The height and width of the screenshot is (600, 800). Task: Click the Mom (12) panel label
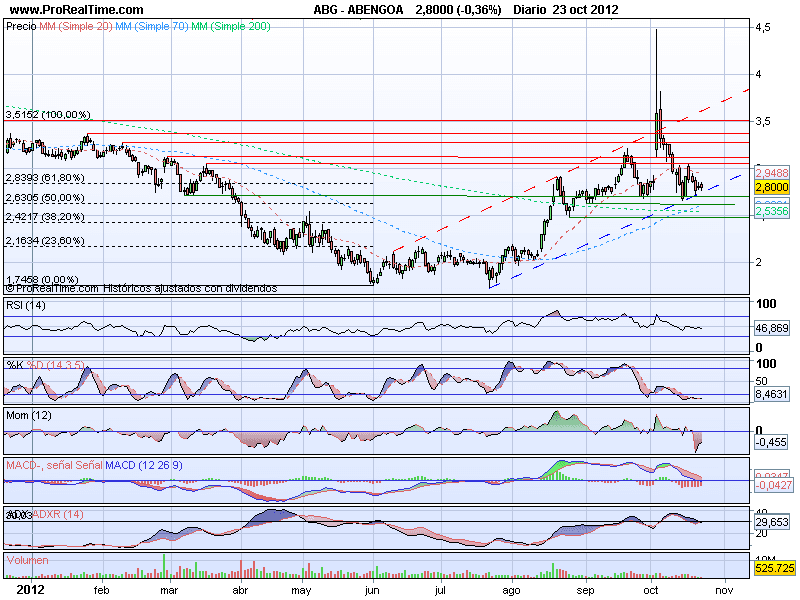click(x=29, y=415)
